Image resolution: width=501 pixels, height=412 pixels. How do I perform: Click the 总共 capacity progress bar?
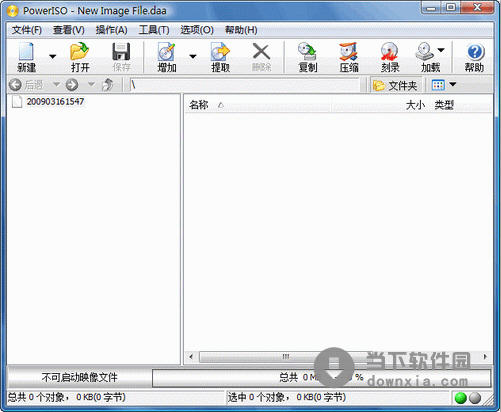[322, 378]
